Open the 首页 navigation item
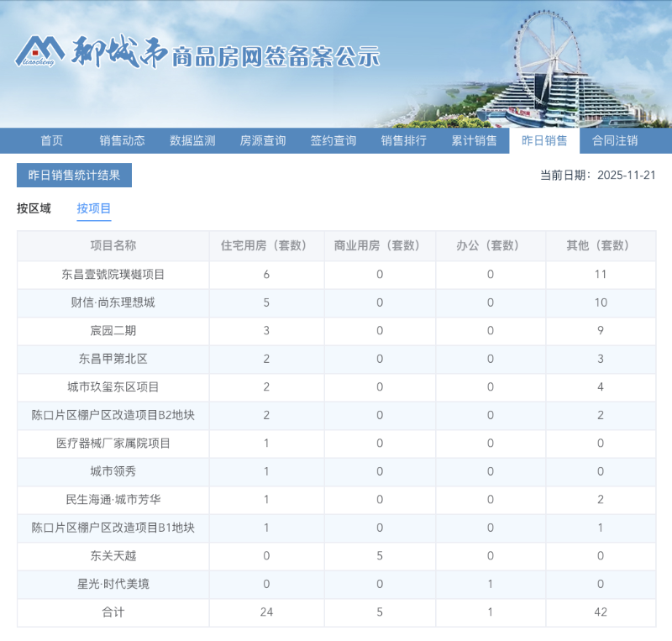The height and width of the screenshot is (641, 672). pyautogui.click(x=51, y=140)
